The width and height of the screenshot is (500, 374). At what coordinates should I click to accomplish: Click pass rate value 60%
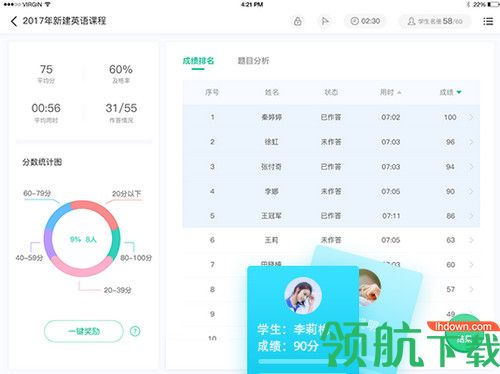(x=121, y=69)
